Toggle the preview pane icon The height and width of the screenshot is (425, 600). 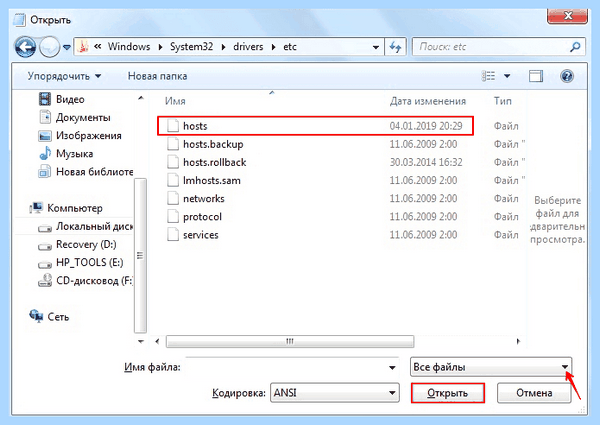pos(536,76)
